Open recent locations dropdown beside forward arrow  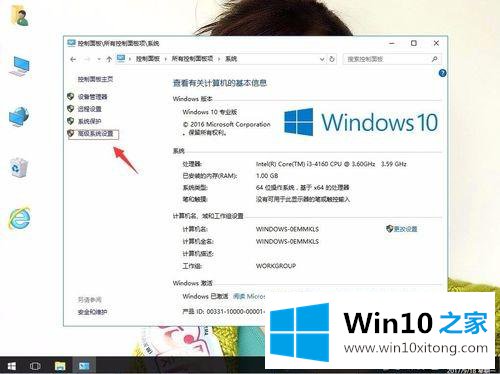click(x=99, y=59)
